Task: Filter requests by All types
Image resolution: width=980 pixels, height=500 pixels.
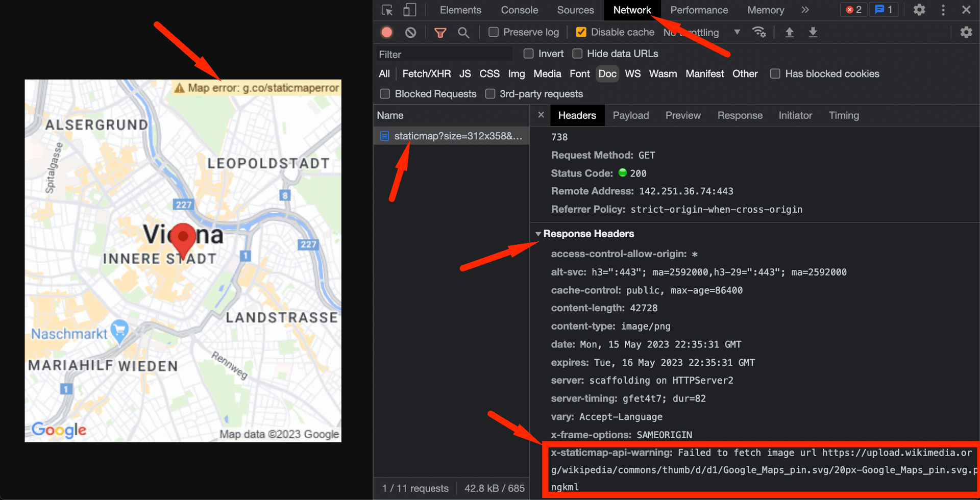Action: (384, 74)
